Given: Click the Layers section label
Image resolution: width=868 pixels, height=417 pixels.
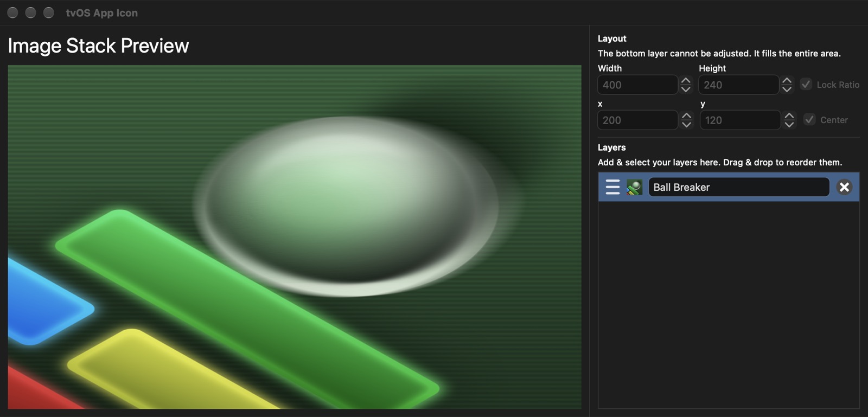Looking at the screenshot, I should [x=611, y=147].
